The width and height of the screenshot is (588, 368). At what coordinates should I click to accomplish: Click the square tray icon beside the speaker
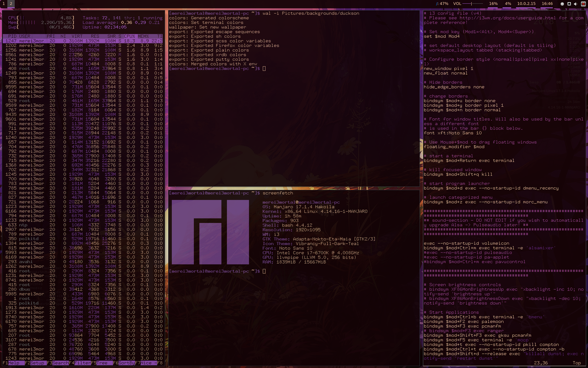pos(569,4)
